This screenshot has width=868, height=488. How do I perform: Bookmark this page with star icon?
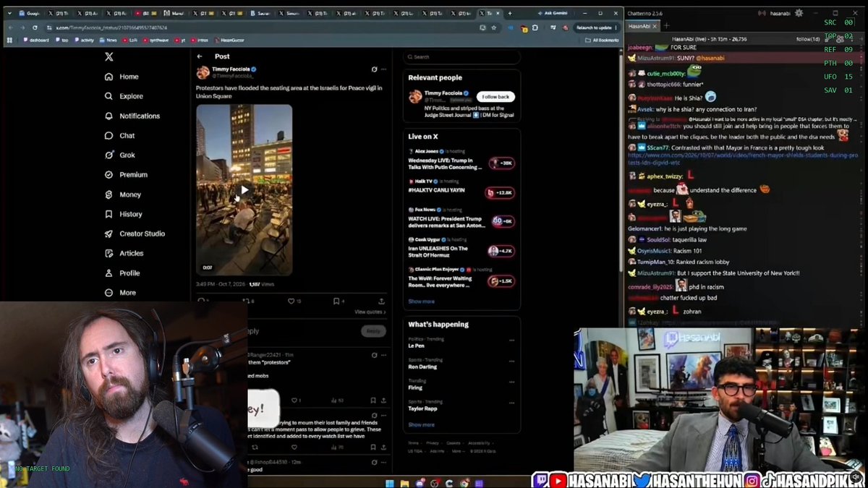pos(494,27)
